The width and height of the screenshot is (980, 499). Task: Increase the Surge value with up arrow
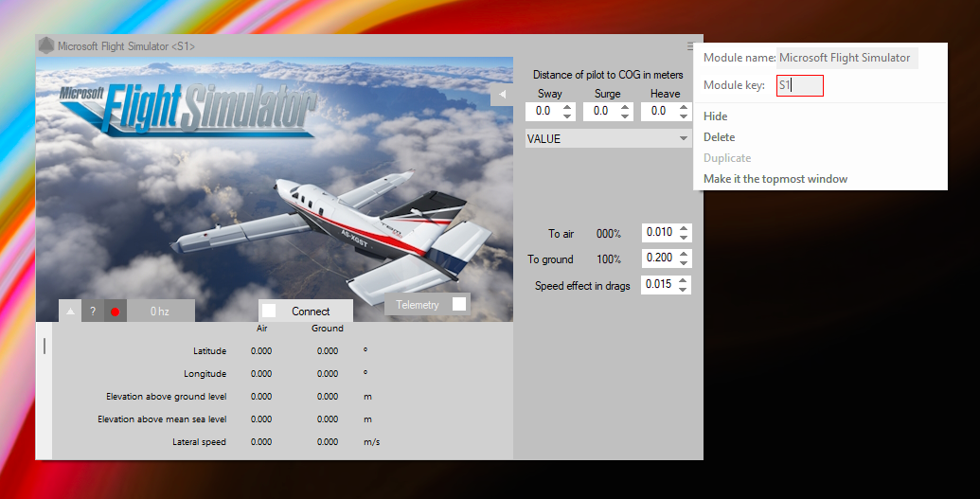625,108
